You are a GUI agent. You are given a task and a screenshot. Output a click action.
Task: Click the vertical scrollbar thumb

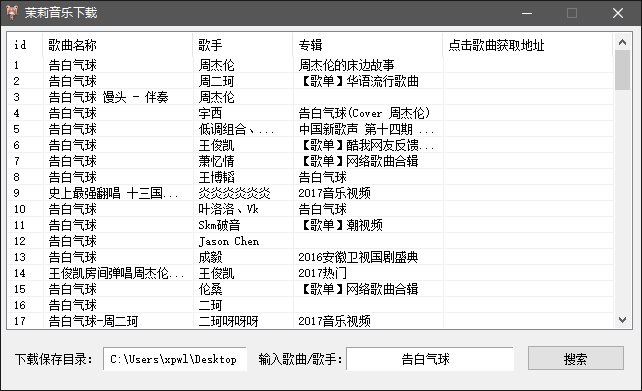tap(622, 70)
